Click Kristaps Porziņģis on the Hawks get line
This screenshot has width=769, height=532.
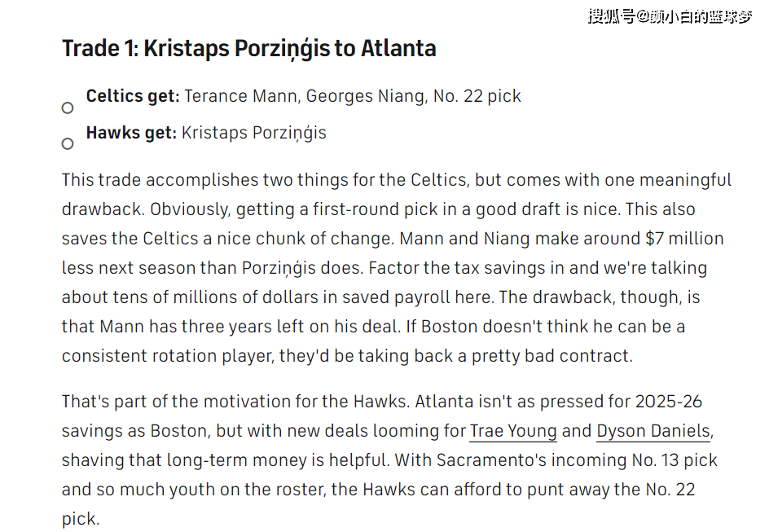click(254, 134)
